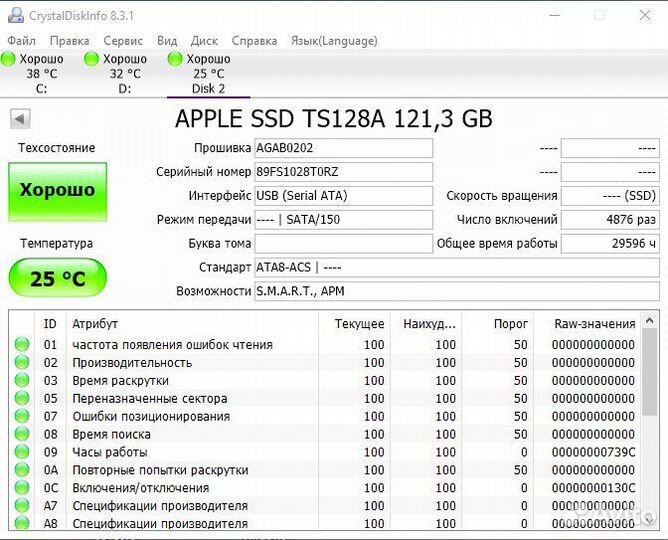Click the 25 °C temperature button
The width and height of the screenshot is (668, 540).
[58, 278]
